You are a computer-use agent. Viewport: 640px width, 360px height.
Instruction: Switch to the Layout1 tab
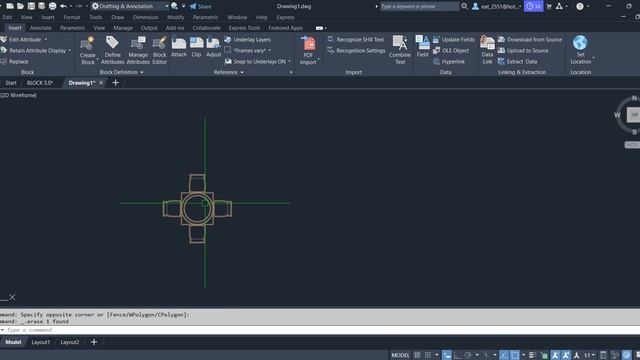click(41, 342)
